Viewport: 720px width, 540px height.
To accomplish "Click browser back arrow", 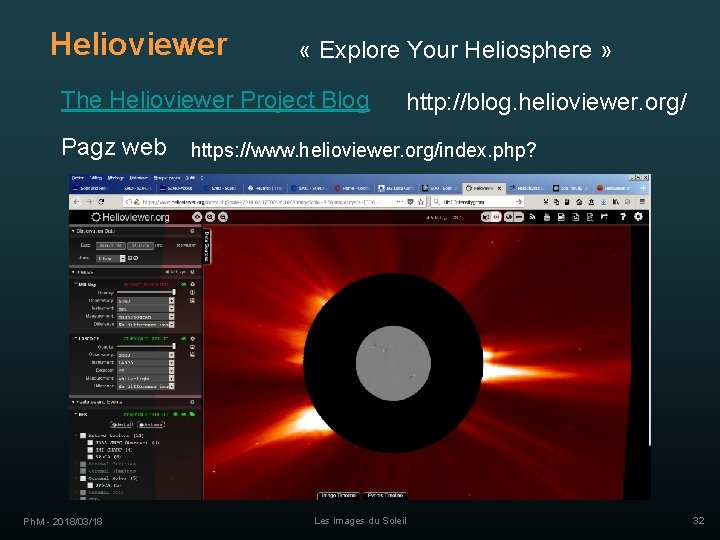I will click(x=77, y=202).
